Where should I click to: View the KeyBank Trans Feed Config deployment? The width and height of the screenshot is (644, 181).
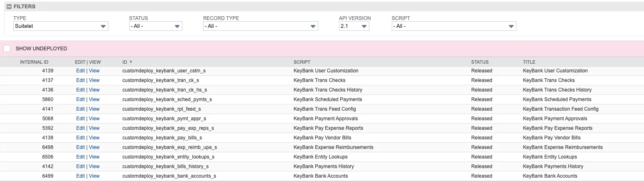point(94,109)
